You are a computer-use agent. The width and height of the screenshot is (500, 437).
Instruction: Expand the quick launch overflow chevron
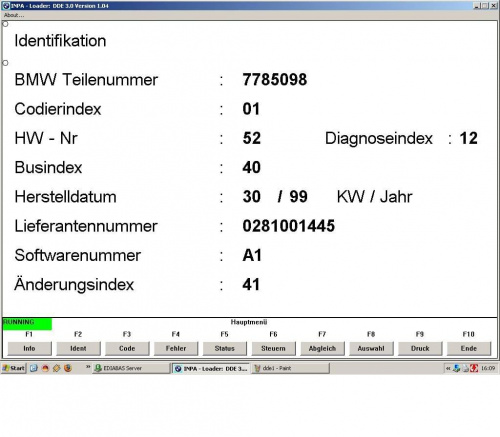(x=88, y=367)
